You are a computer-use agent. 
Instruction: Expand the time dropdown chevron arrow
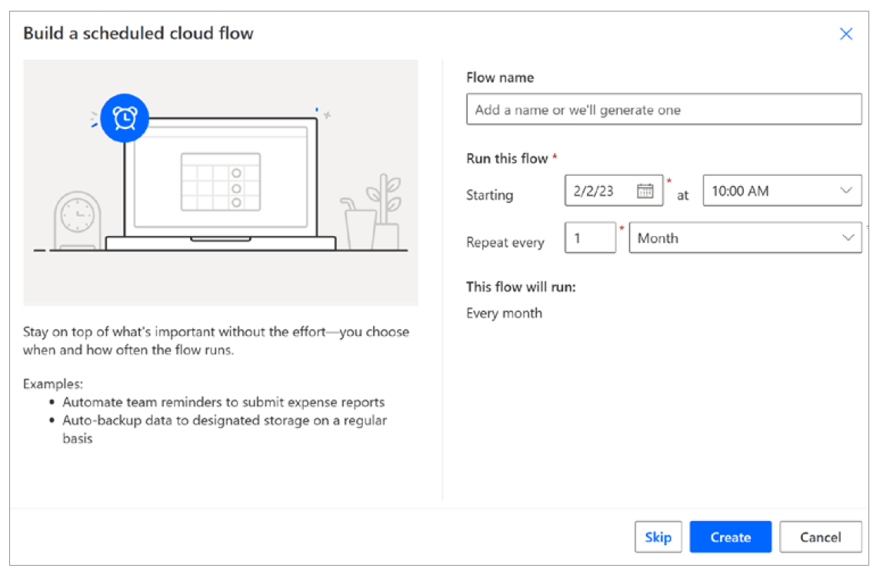tap(846, 191)
